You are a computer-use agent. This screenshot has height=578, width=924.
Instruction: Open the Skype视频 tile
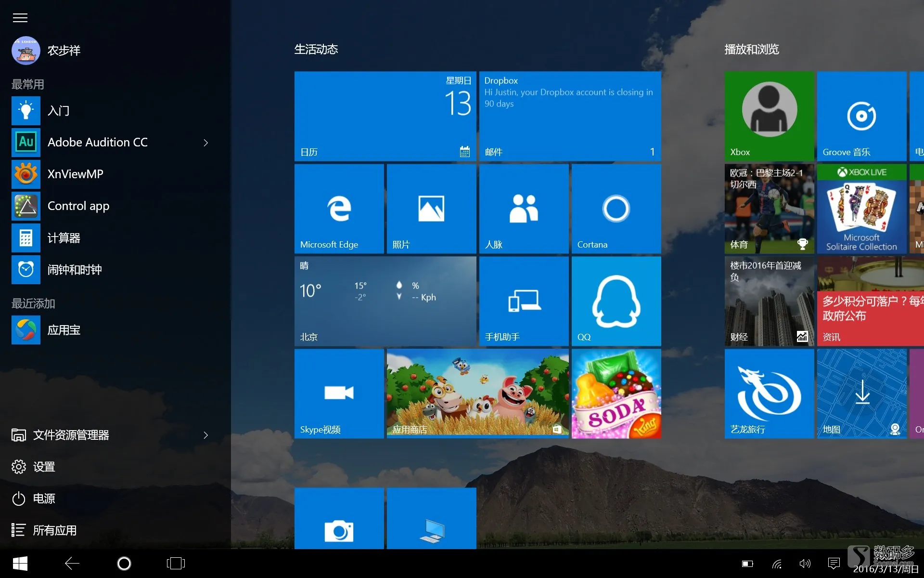coord(339,394)
